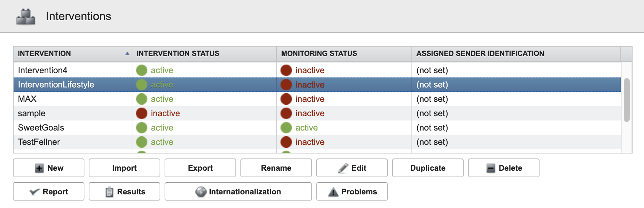Image resolution: width=644 pixels, height=208 pixels.
Task: Toggle sort arrow in Intervention column header
Action: (x=127, y=53)
